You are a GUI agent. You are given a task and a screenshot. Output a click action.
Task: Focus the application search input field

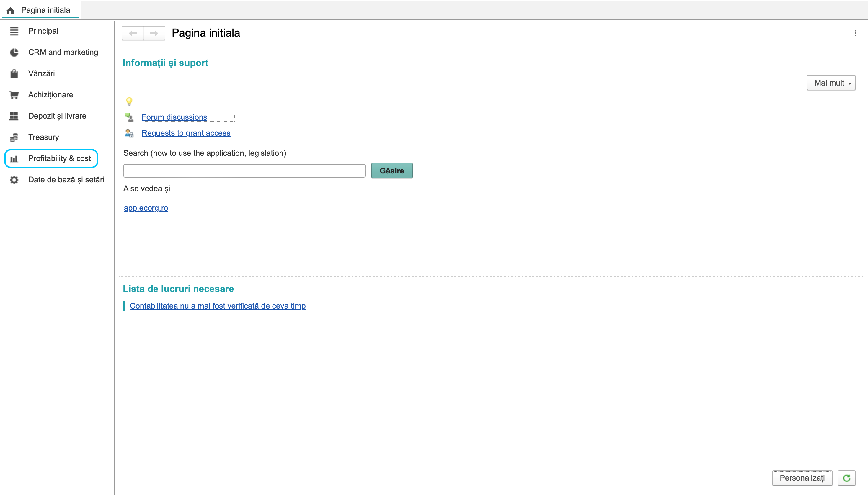(x=244, y=171)
